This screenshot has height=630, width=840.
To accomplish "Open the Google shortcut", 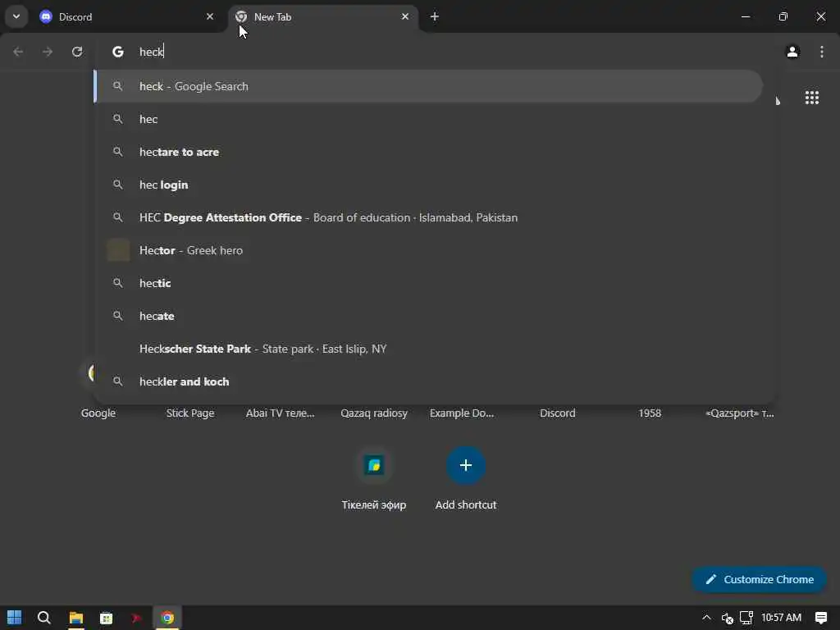I will coord(98,413).
